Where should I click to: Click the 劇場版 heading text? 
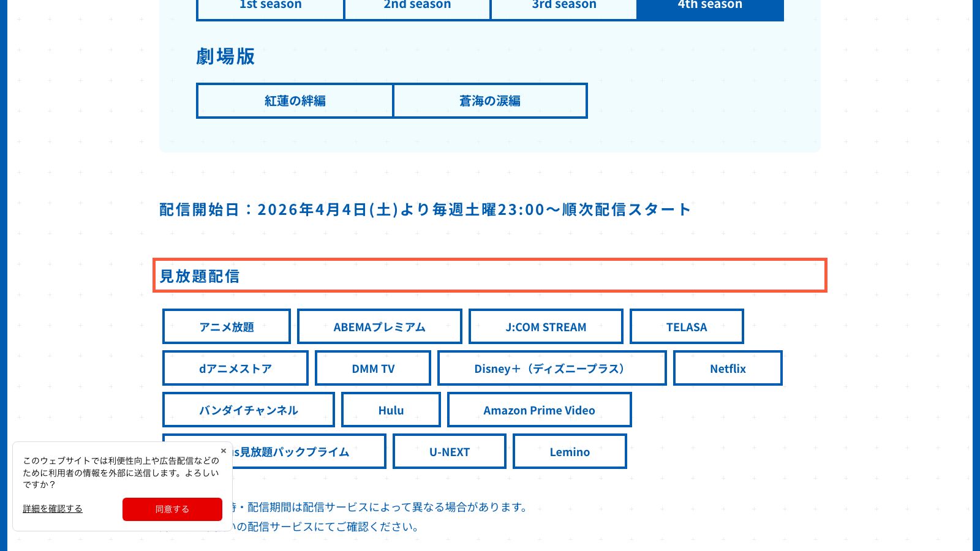225,56
